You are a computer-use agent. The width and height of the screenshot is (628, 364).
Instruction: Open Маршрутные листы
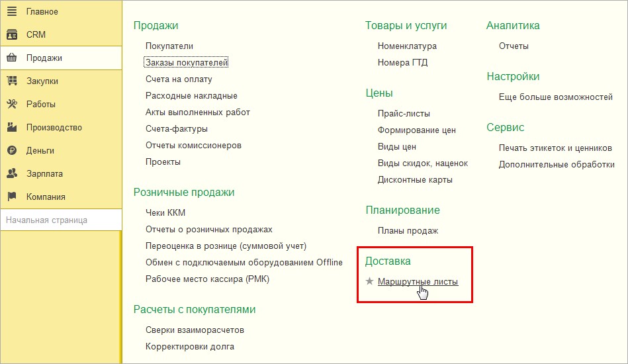point(418,281)
